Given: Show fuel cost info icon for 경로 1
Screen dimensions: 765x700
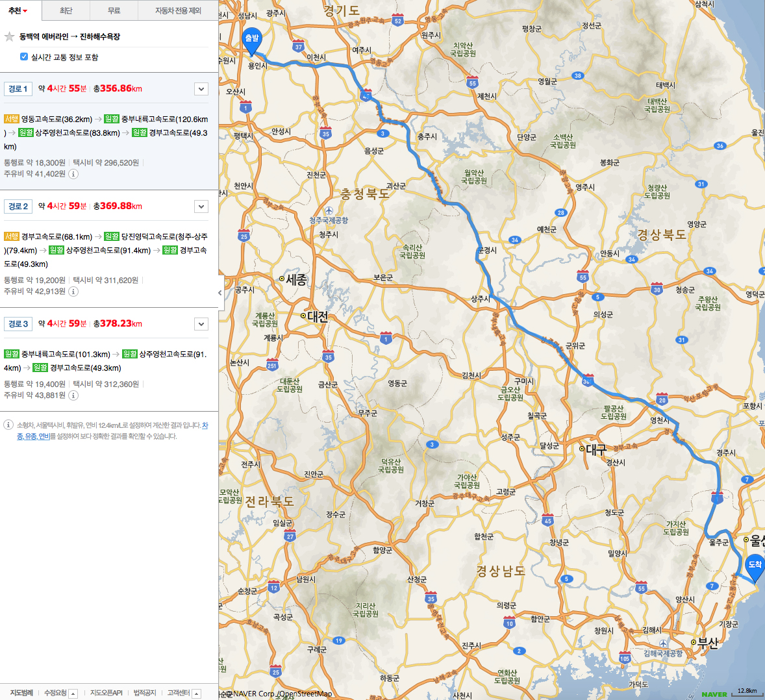Looking at the screenshot, I should pos(73,174).
